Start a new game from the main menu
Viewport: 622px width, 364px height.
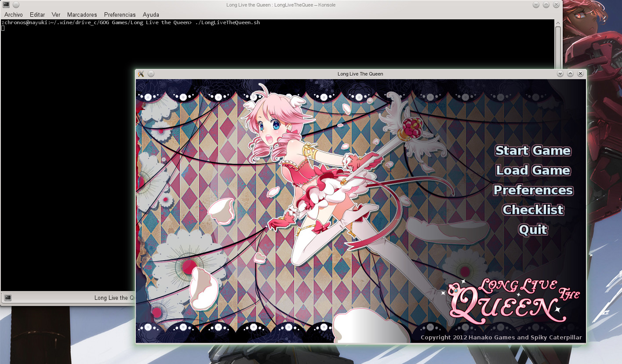point(533,150)
